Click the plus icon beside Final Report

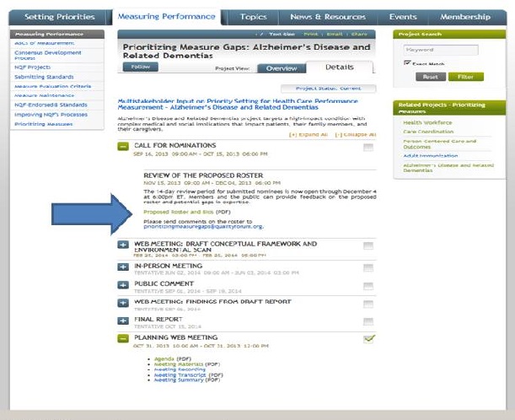point(124,321)
